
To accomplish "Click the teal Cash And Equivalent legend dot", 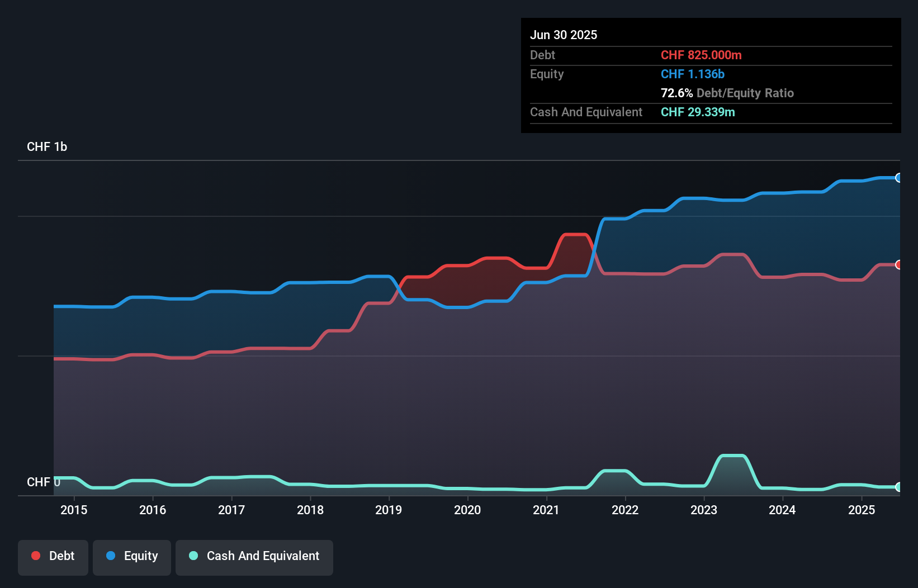I will (x=193, y=556).
